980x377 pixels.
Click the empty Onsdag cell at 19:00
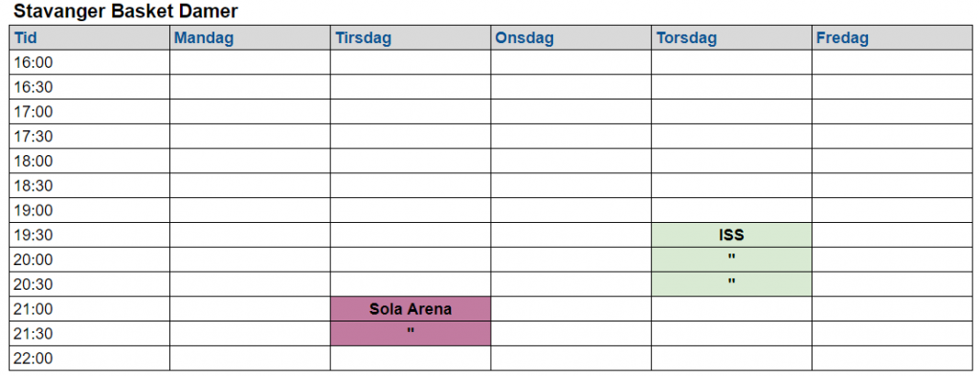click(571, 211)
